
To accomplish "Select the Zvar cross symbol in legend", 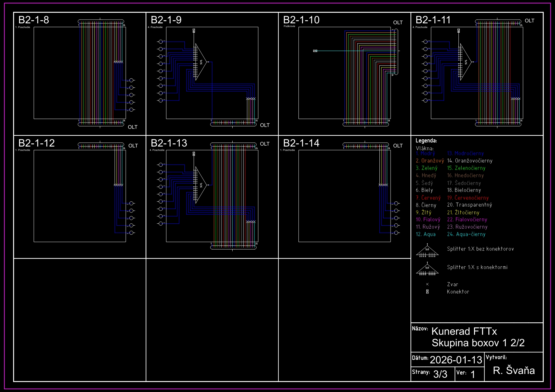I will point(427,284).
